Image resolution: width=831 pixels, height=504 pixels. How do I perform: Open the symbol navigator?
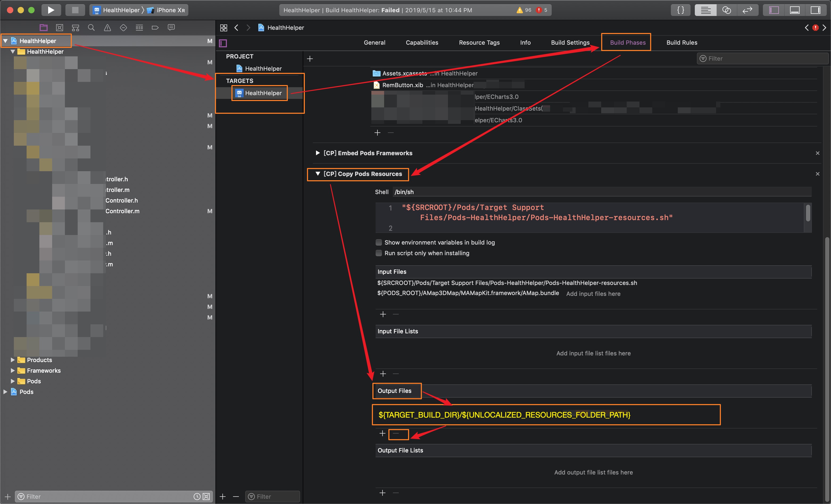76,28
